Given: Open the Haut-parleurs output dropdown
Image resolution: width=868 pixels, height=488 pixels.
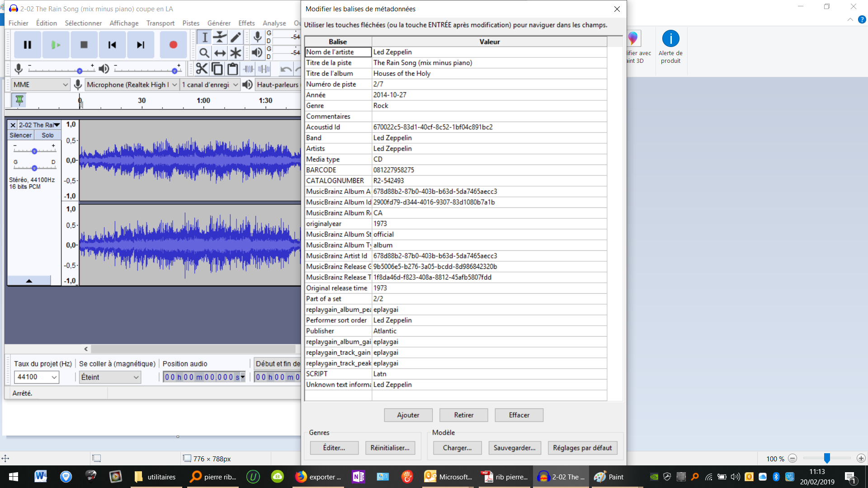Looking at the screenshot, I should (x=278, y=84).
